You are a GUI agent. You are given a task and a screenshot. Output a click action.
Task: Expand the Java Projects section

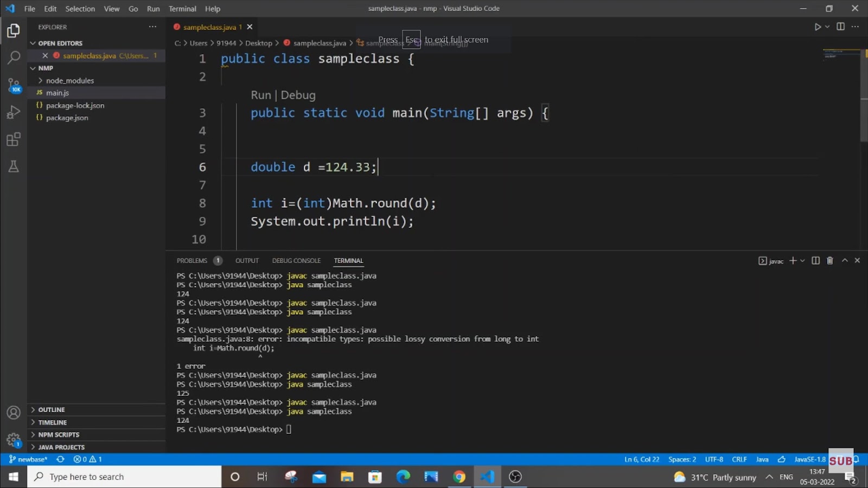(x=97, y=447)
